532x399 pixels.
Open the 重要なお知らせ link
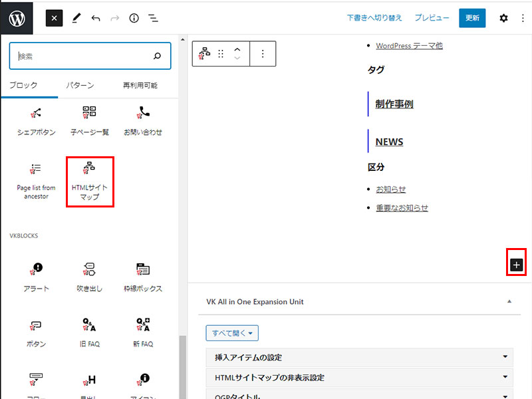pos(402,208)
